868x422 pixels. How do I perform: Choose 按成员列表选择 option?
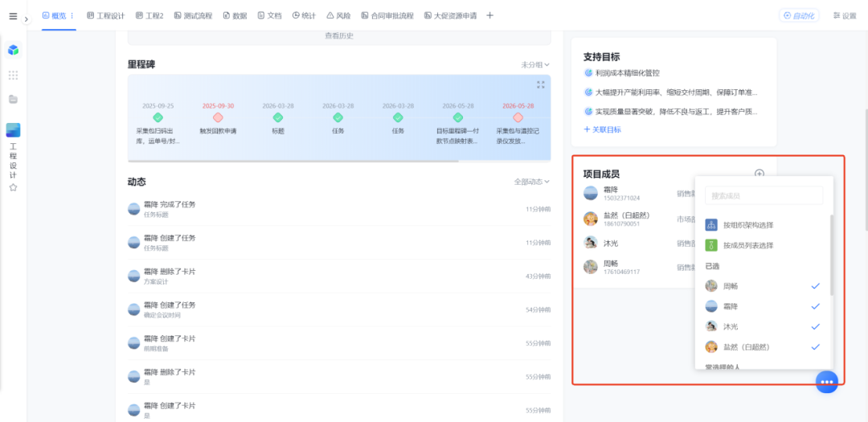pos(764,245)
